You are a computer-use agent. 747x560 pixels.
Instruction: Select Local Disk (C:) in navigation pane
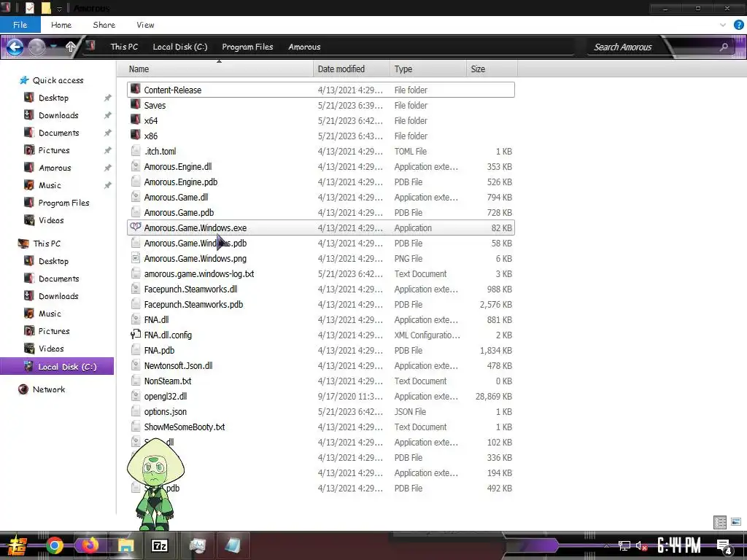pyautogui.click(x=57, y=366)
